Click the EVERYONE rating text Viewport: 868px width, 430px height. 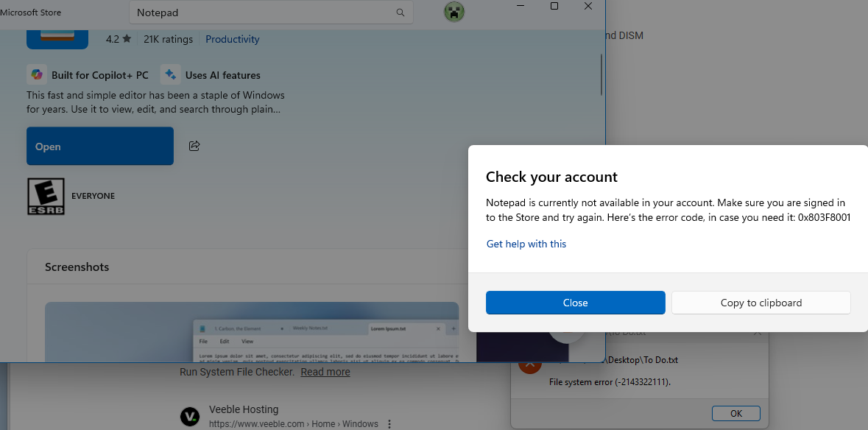(93, 196)
